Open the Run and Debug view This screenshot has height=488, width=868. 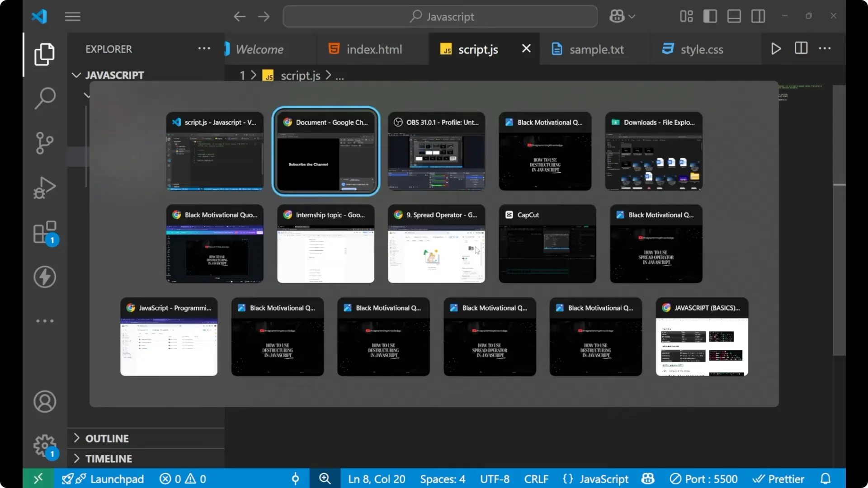[x=45, y=188]
